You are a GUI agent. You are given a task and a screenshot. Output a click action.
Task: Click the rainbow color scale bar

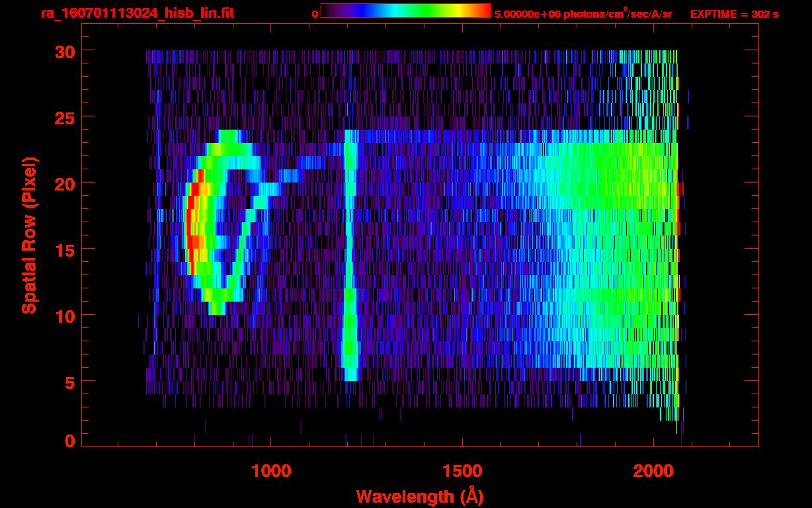(406, 11)
